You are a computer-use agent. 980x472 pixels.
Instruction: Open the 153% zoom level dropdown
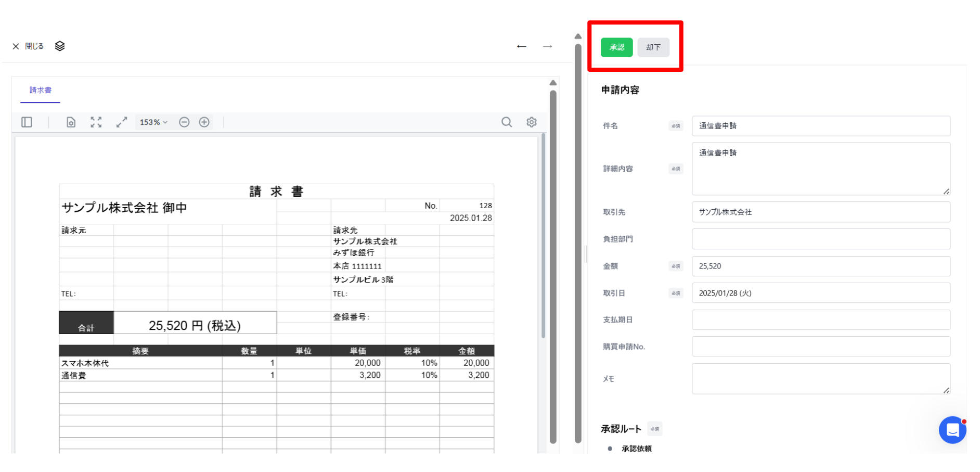[x=153, y=122]
